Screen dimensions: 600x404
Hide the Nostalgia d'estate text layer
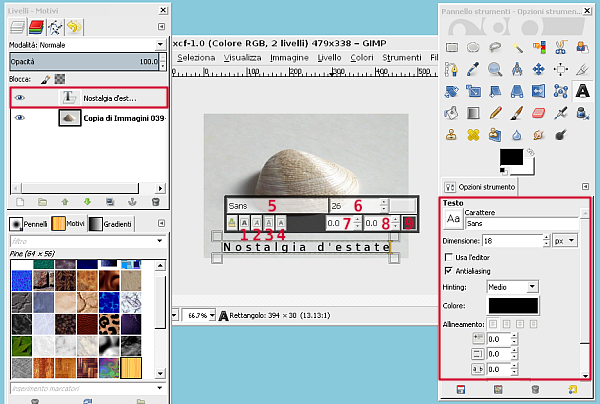[x=21, y=97]
